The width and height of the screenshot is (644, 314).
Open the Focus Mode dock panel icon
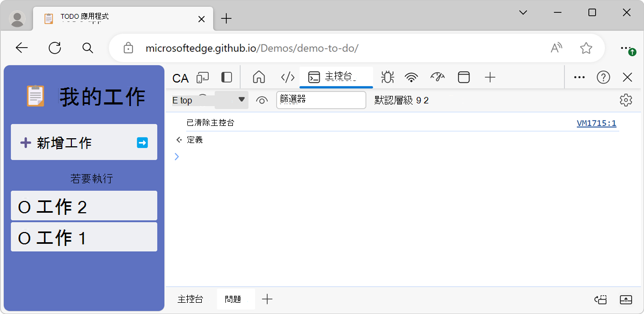(x=226, y=77)
